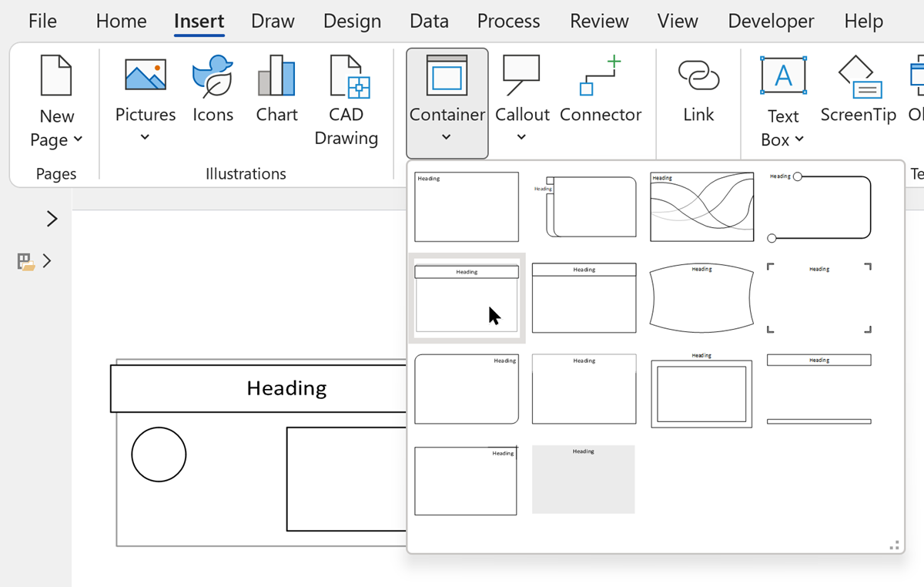Select the highlighted banded container style

466,298
